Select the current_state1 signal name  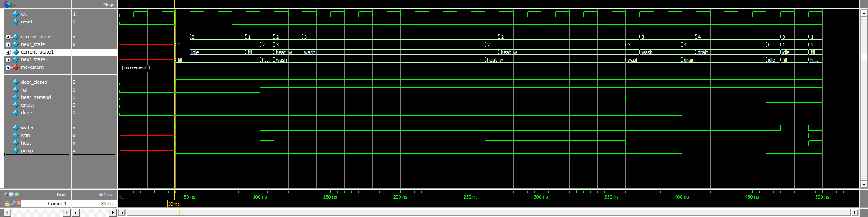[x=37, y=52]
